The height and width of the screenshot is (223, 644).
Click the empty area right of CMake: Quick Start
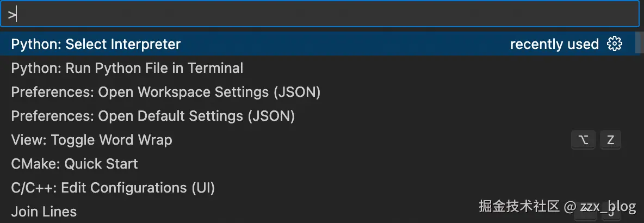[381, 164]
